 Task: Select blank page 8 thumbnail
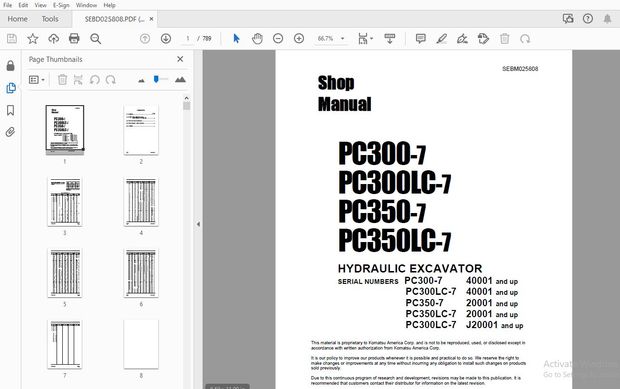click(141, 344)
